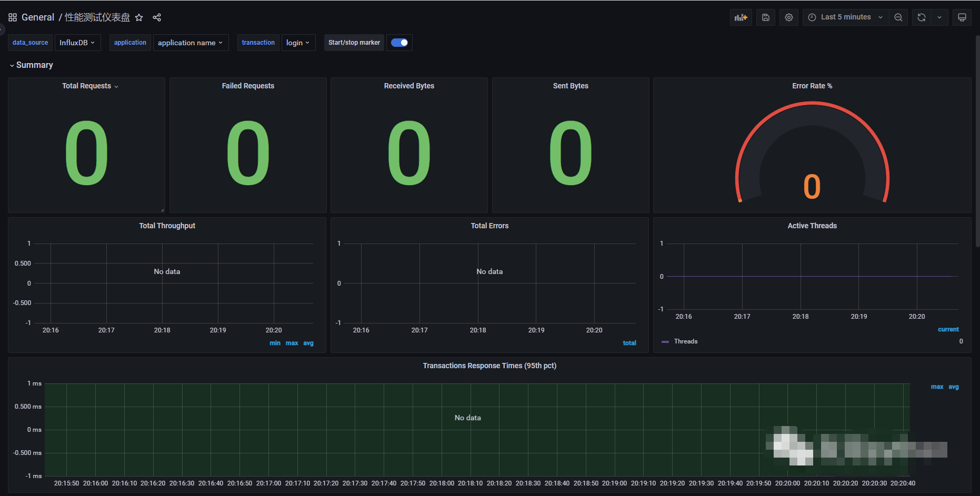Screen dimensions: 980x496
Task: Open the Last 5 minutes time picker
Action: click(846, 17)
